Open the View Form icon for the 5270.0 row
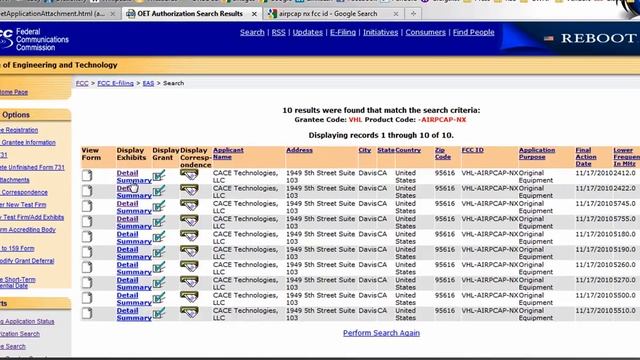 [87, 283]
